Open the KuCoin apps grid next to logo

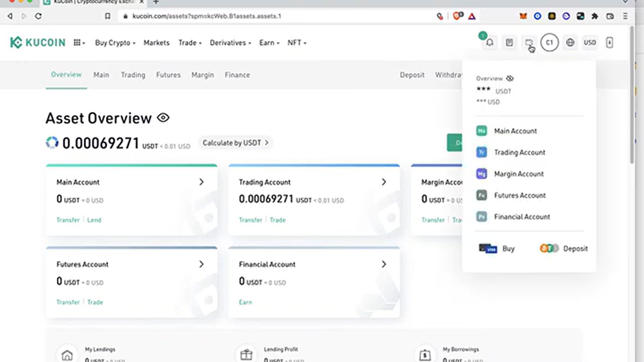click(77, 43)
